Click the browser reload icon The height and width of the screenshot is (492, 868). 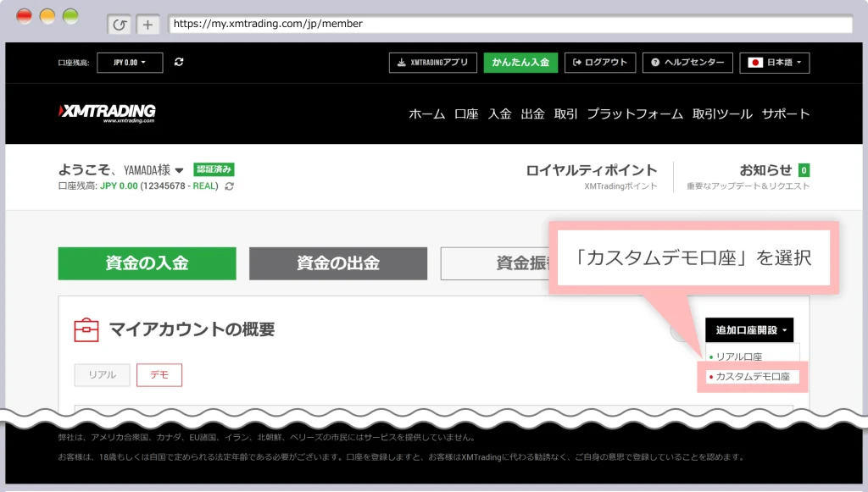coord(120,25)
